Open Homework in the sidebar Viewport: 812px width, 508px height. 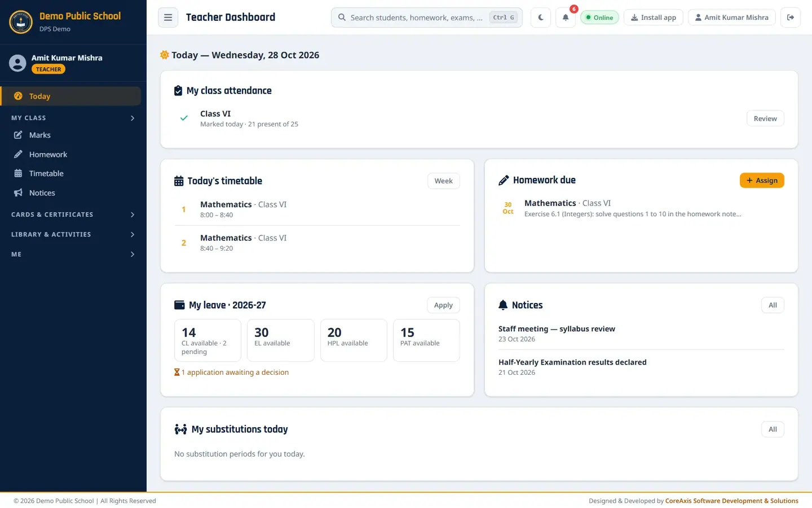pyautogui.click(x=70, y=154)
